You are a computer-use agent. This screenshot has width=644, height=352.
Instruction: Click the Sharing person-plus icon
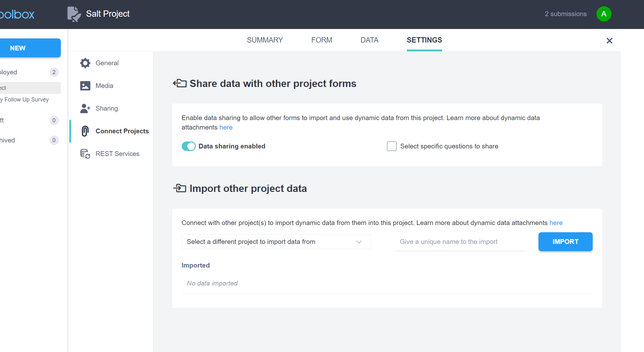(x=85, y=108)
